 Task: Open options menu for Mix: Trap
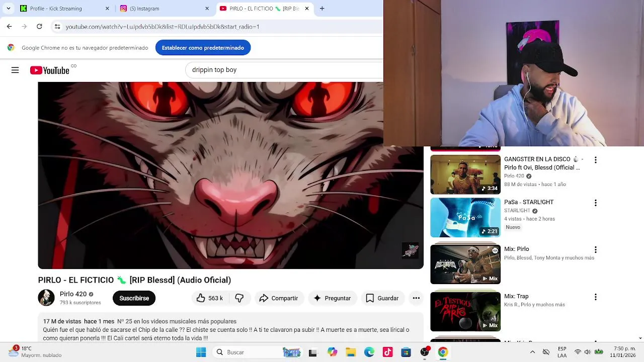click(x=595, y=297)
